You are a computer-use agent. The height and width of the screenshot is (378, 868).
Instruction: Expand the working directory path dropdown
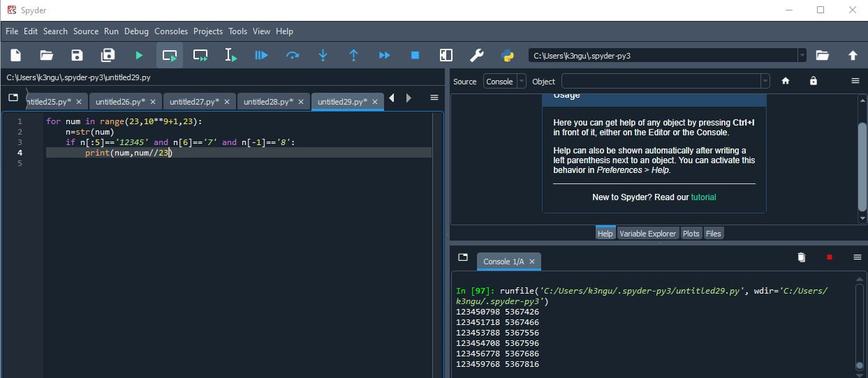(802, 55)
